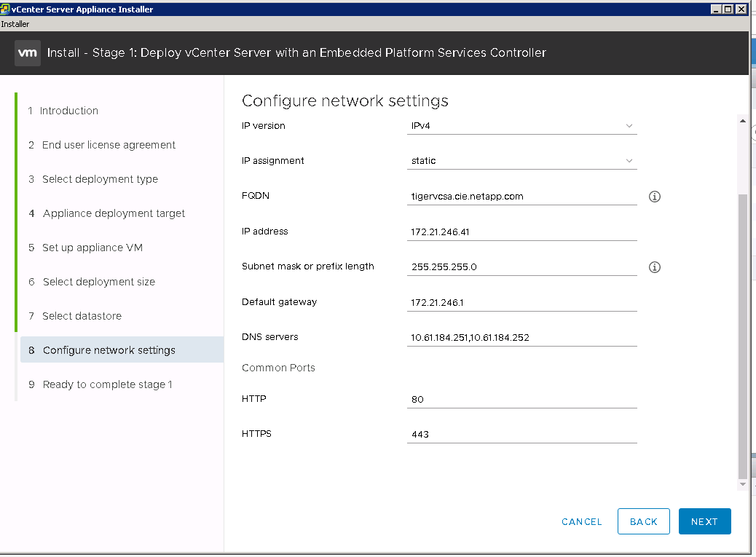
Task: Click the subnet mask info icon
Action: click(x=654, y=267)
